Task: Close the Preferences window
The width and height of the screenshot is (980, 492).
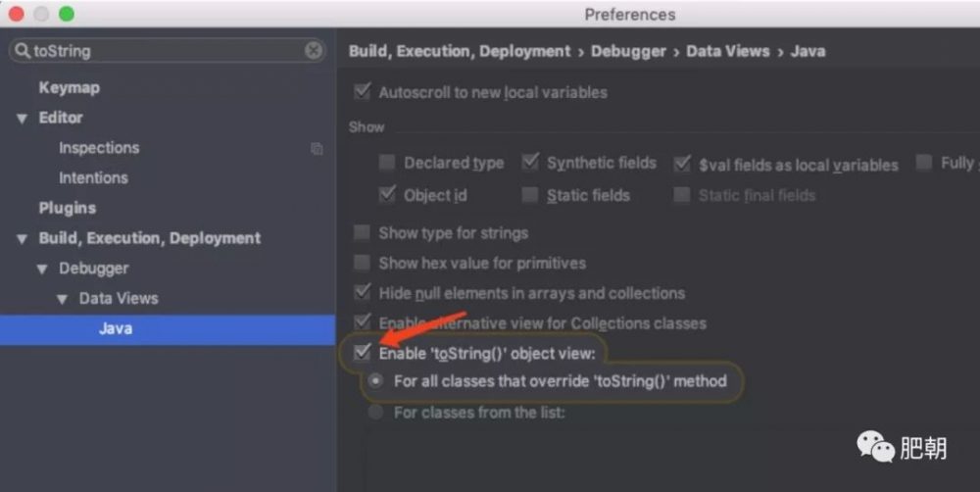Action: [17, 14]
